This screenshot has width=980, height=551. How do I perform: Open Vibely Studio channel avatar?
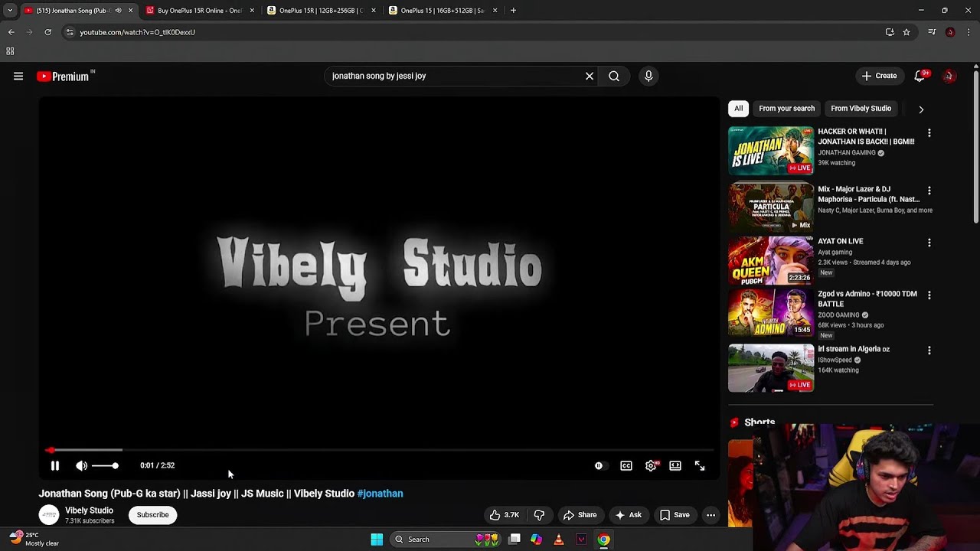tap(49, 515)
